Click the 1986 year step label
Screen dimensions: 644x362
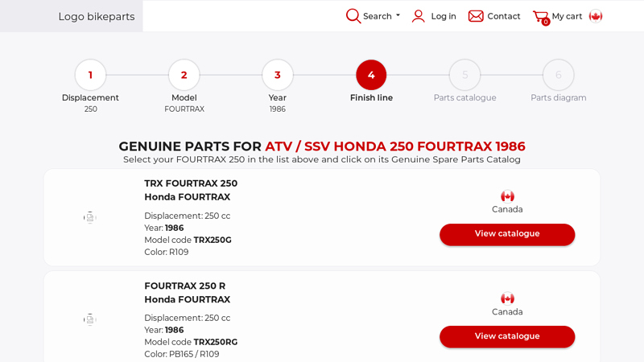point(278,109)
